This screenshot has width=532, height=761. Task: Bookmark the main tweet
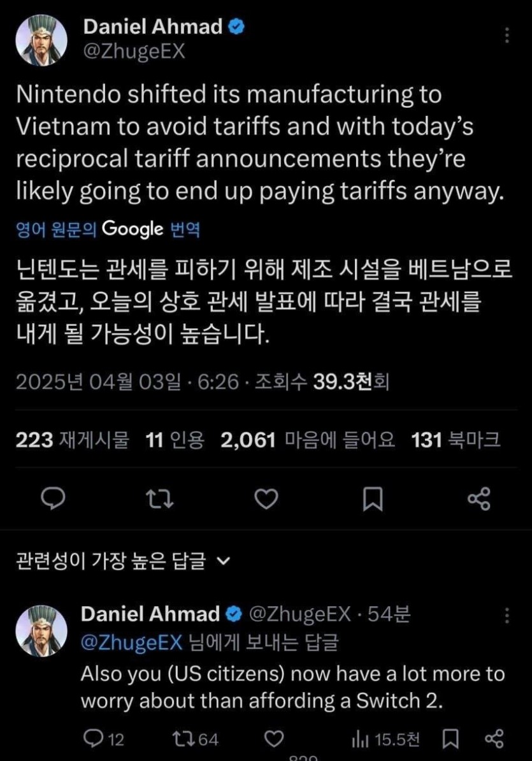pos(373,500)
